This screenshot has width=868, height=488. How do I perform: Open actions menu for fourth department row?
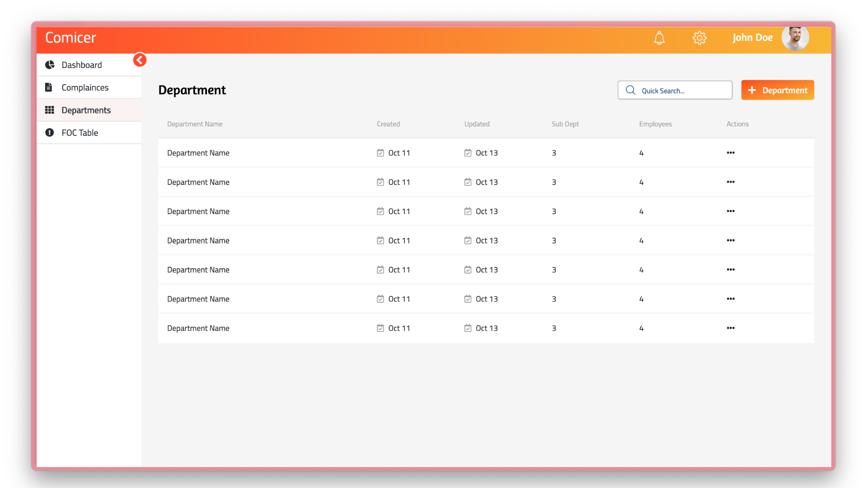click(x=731, y=240)
